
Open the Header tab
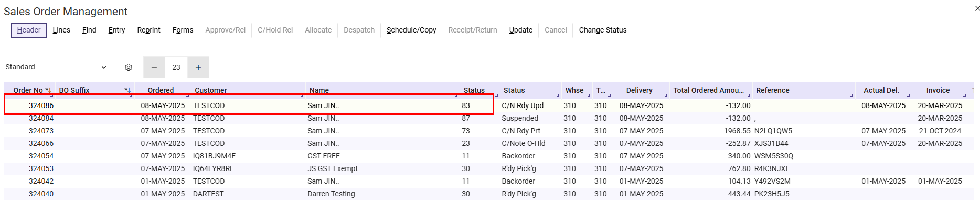[x=29, y=30]
